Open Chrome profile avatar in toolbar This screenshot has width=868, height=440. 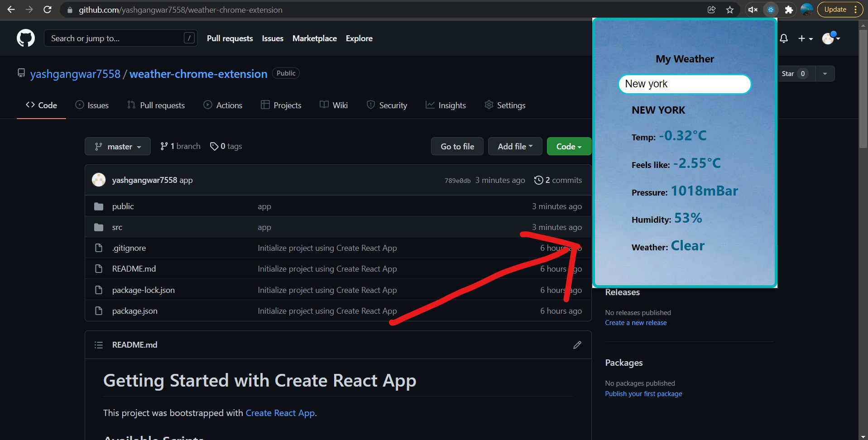(x=807, y=10)
